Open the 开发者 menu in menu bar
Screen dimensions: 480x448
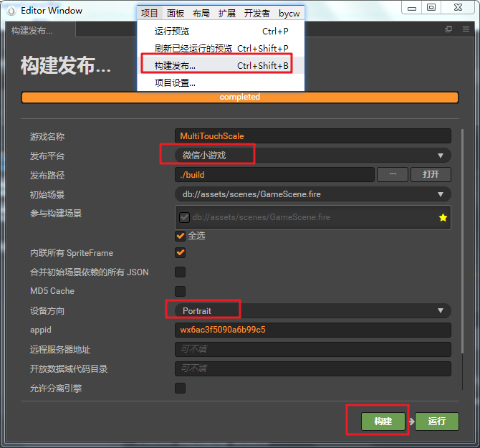pyautogui.click(x=256, y=13)
